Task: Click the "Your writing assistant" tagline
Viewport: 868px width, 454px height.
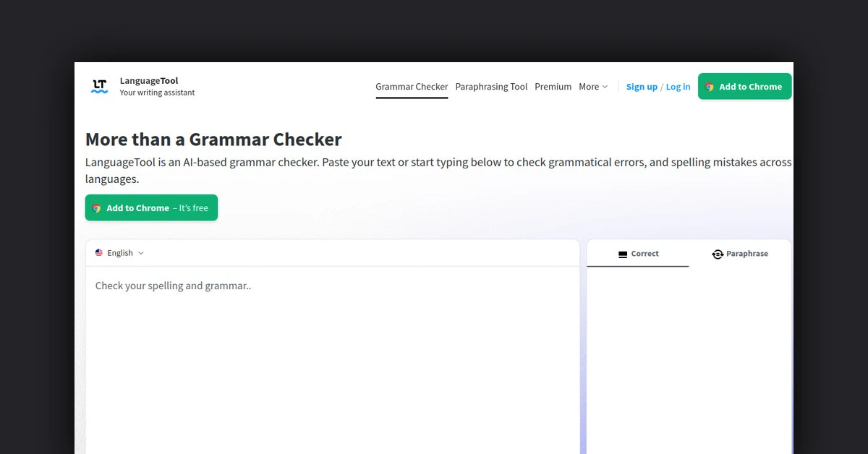Action: pyautogui.click(x=157, y=93)
